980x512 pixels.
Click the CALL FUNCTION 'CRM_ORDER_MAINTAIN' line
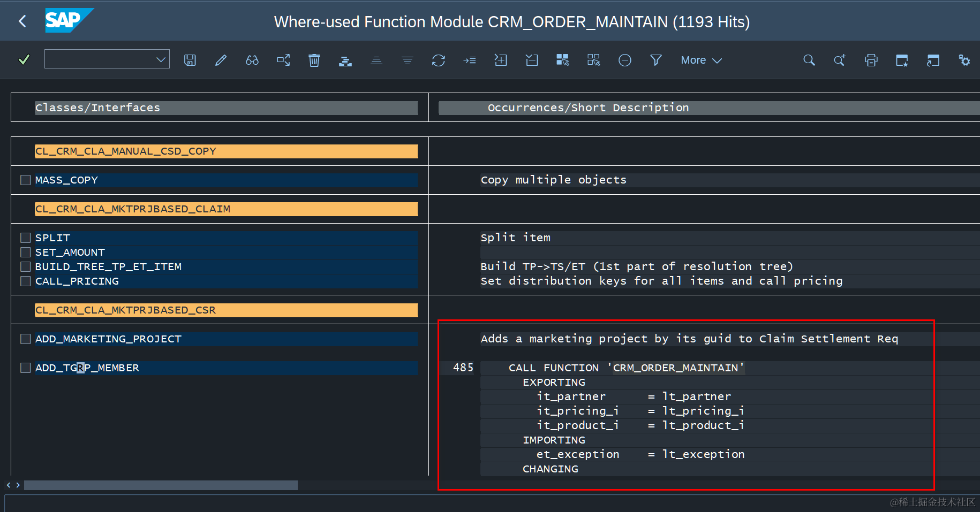click(x=626, y=368)
